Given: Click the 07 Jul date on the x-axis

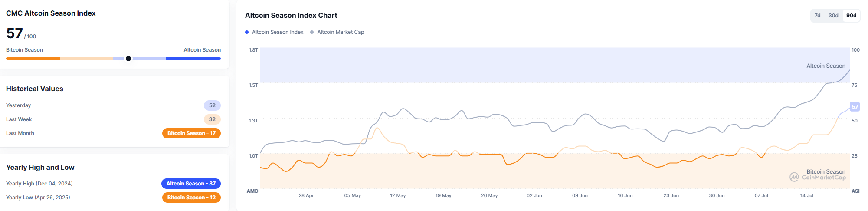Looking at the screenshot, I should click(761, 195).
